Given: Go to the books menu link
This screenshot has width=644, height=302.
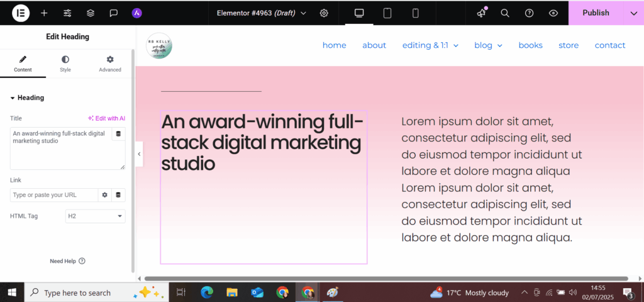Looking at the screenshot, I should click(530, 45).
